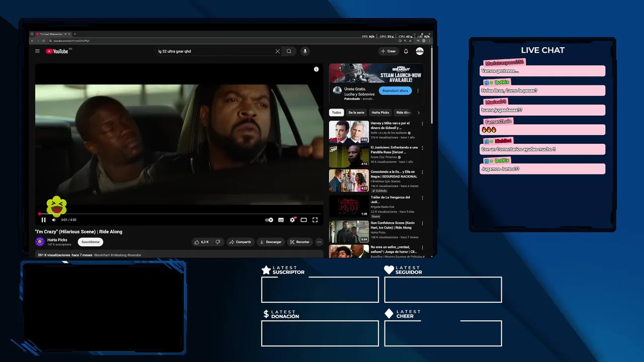Open Tráiler de La Venganza del Jedi thumbnail

coord(349,206)
